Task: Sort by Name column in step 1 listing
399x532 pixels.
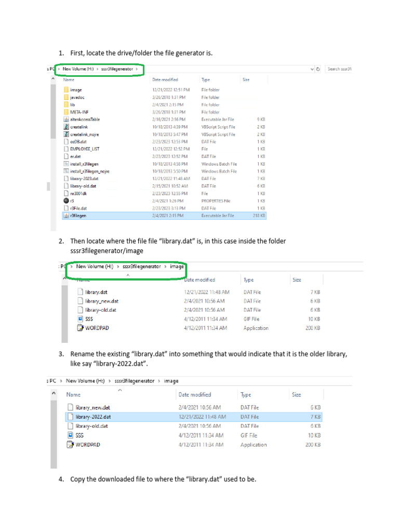Action: pyautogui.click(x=69, y=79)
